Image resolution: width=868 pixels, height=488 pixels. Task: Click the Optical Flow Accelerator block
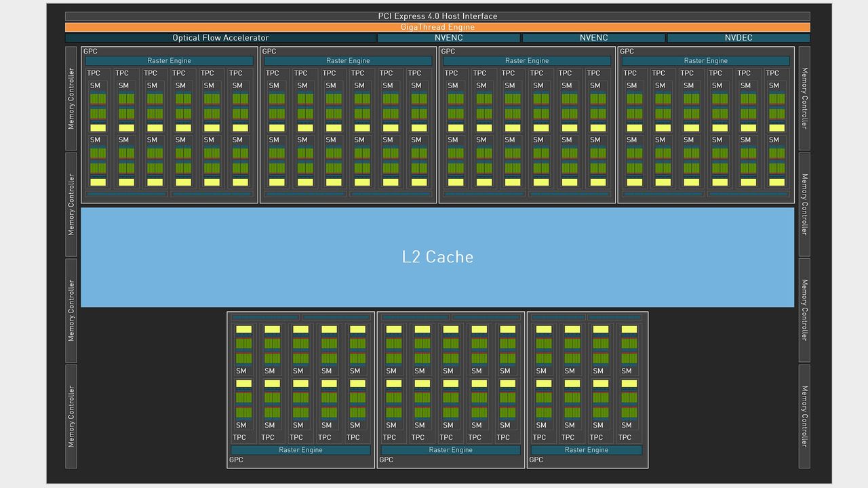click(220, 38)
